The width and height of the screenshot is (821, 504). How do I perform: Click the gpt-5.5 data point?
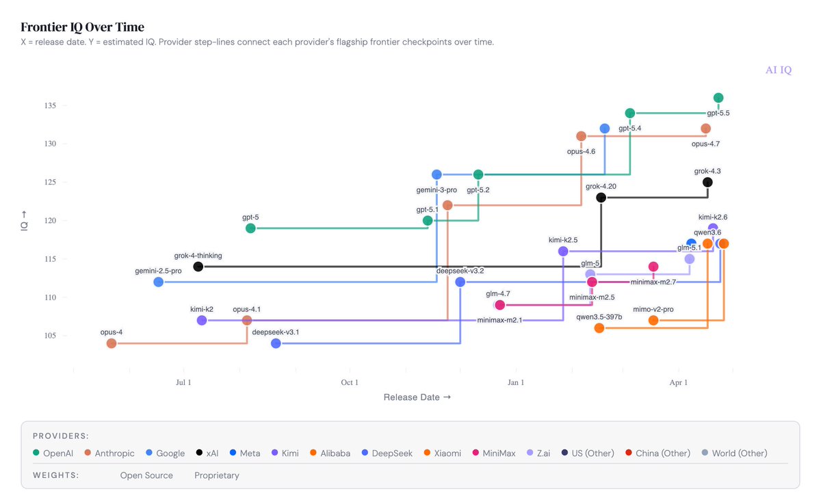(x=718, y=98)
